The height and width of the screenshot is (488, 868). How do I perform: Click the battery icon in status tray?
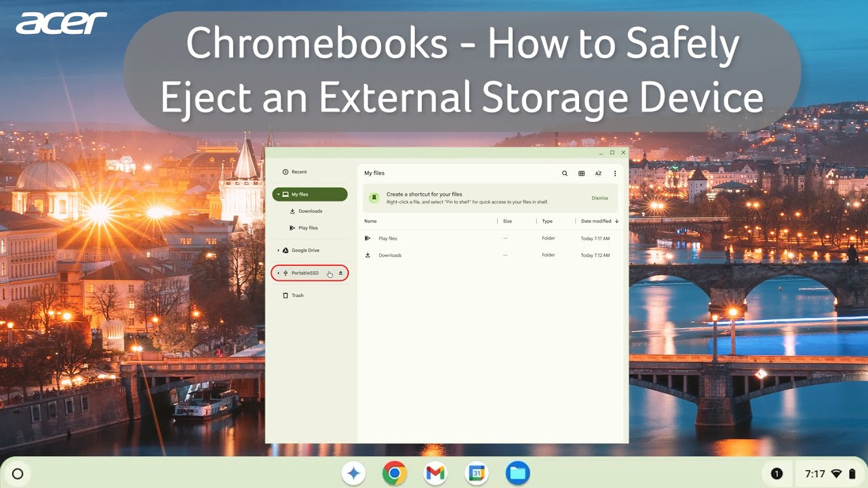852,474
